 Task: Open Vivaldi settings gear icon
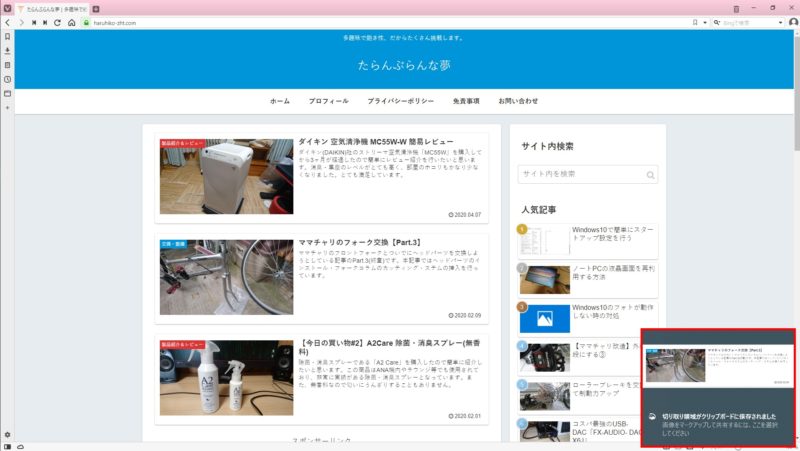(x=7, y=435)
